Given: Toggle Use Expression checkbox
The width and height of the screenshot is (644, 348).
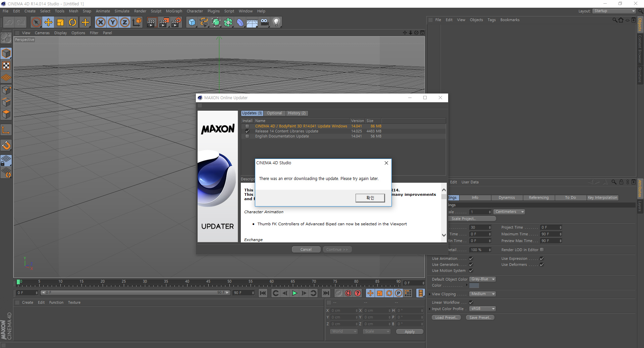Looking at the screenshot, I should [x=542, y=258].
